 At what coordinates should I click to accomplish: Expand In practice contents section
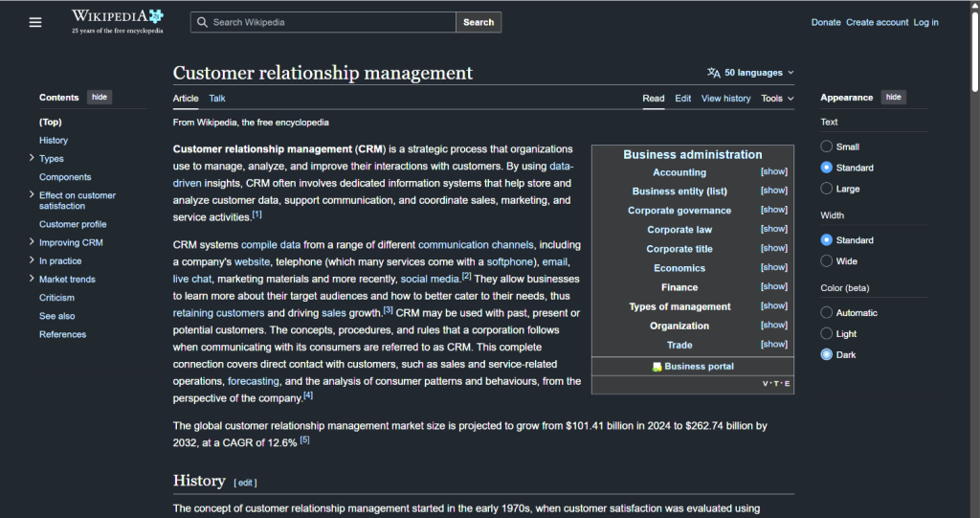point(32,260)
